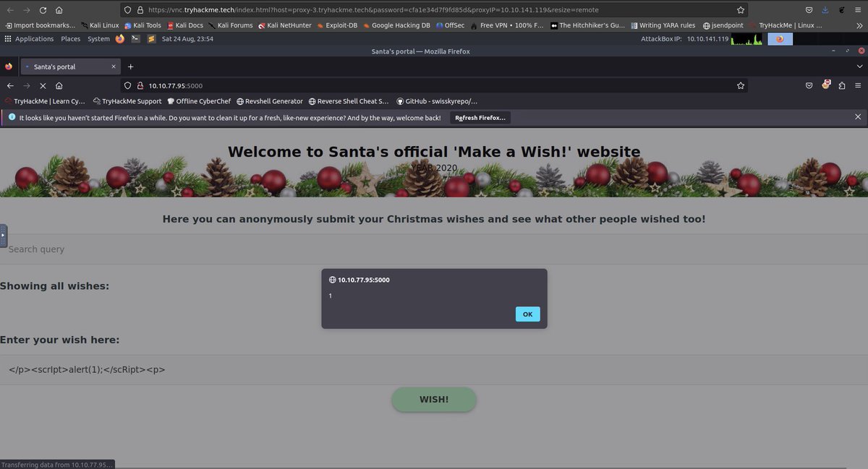This screenshot has height=469, width=868.
Task: Go back in inner Firefox window
Action: (x=10, y=85)
